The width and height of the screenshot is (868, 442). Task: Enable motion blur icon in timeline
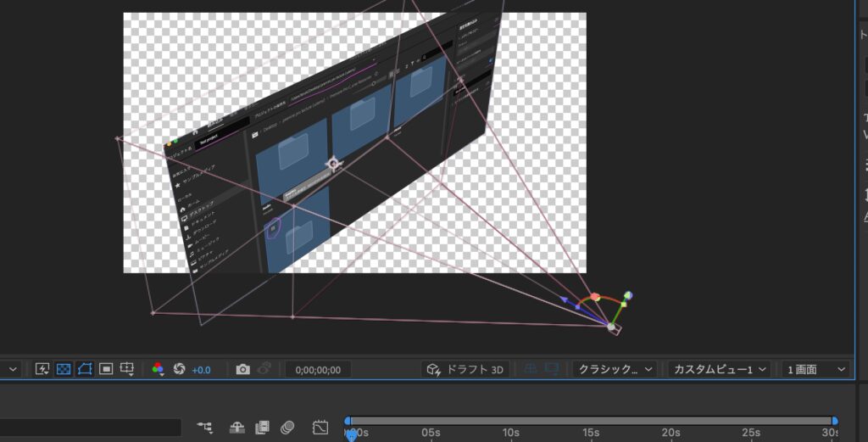[x=287, y=428]
